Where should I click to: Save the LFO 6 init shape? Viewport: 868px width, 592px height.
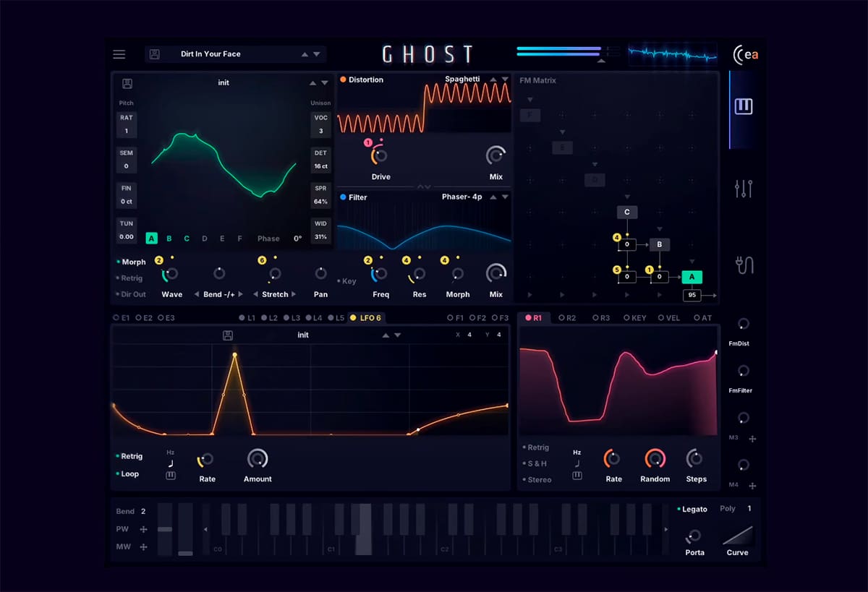(228, 335)
